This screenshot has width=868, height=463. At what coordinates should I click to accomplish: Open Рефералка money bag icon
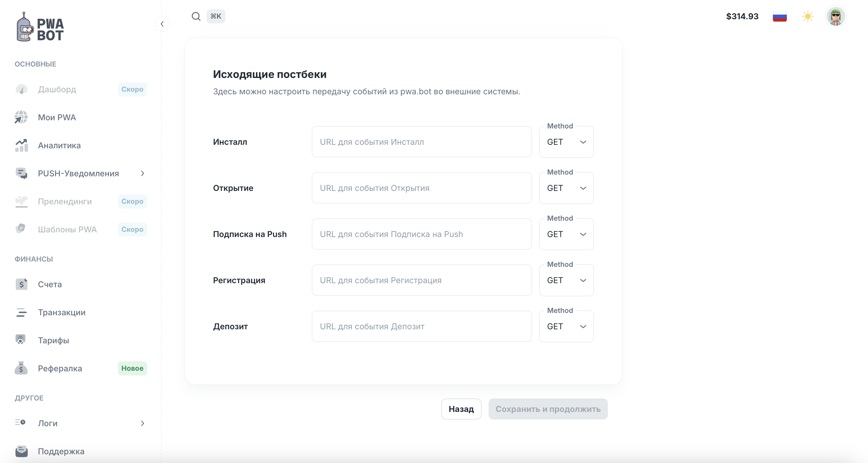[x=21, y=368]
